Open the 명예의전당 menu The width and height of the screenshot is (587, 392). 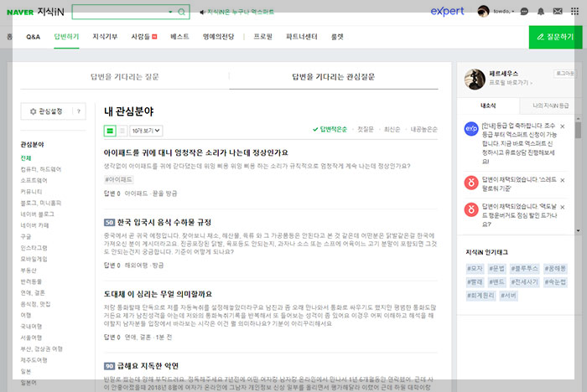pyautogui.click(x=218, y=37)
